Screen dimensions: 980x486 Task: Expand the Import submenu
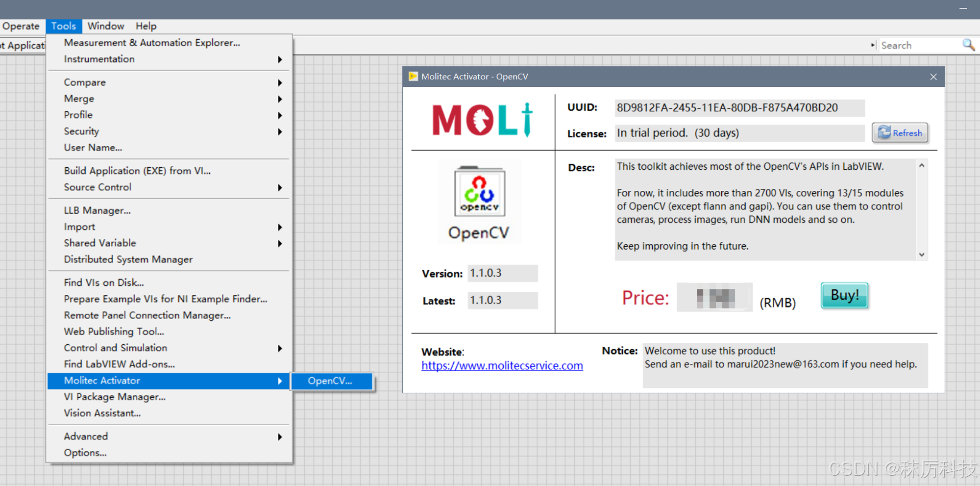170,227
